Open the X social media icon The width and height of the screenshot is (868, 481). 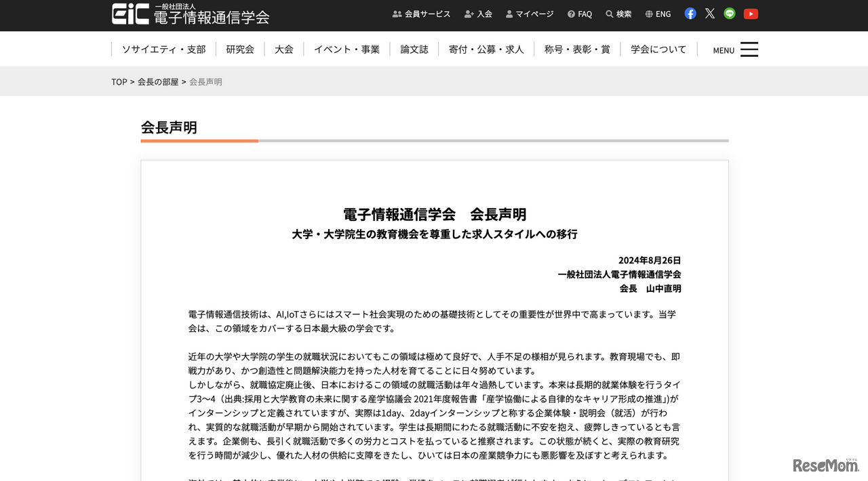tap(710, 14)
